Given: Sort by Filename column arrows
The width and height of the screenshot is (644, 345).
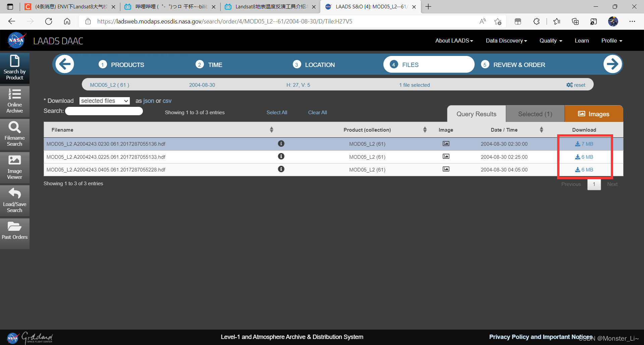Looking at the screenshot, I should pyautogui.click(x=271, y=130).
